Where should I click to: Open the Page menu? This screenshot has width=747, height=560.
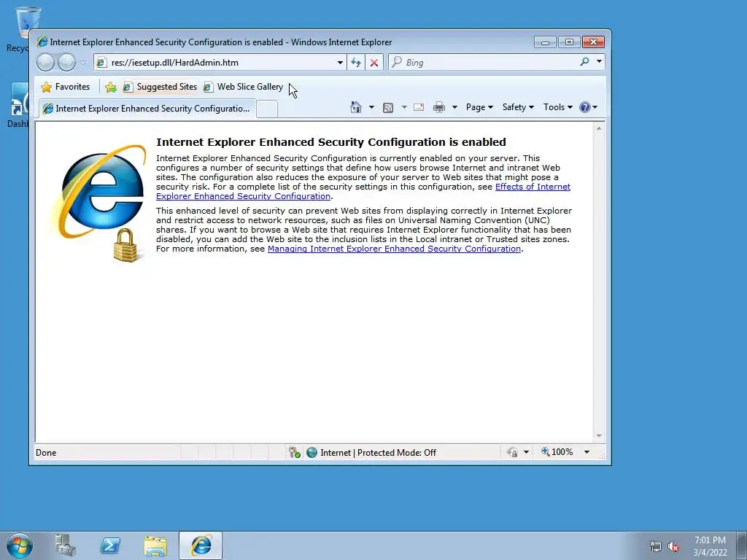pos(479,107)
